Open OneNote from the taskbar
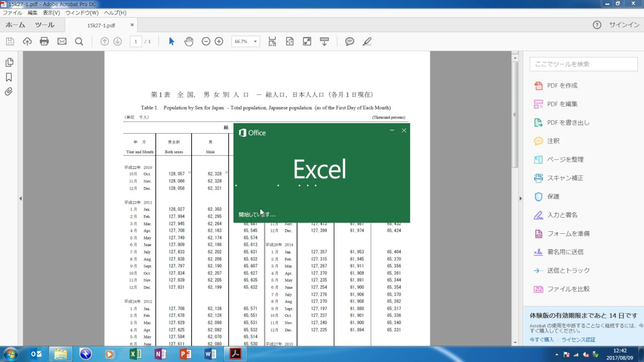 [161, 354]
